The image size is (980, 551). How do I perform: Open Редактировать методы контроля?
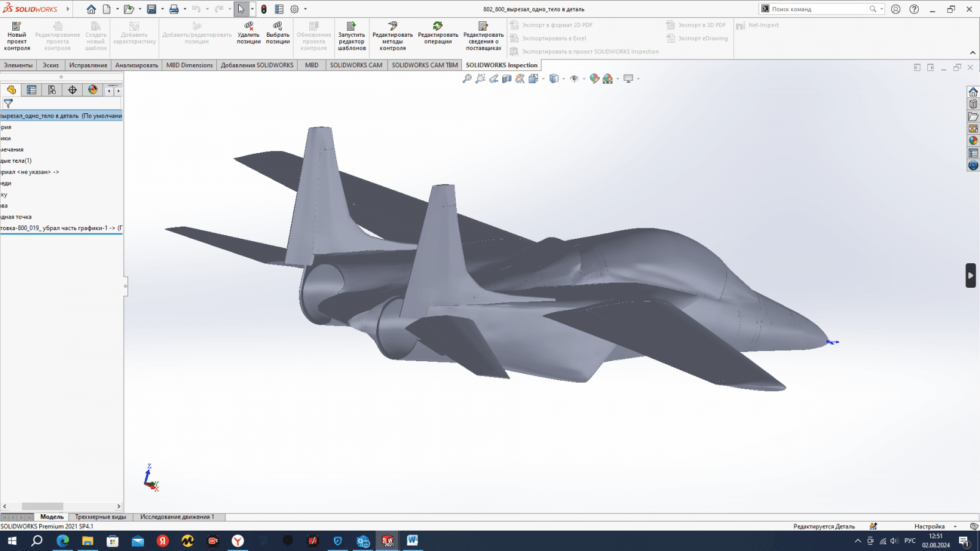click(393, 36)
